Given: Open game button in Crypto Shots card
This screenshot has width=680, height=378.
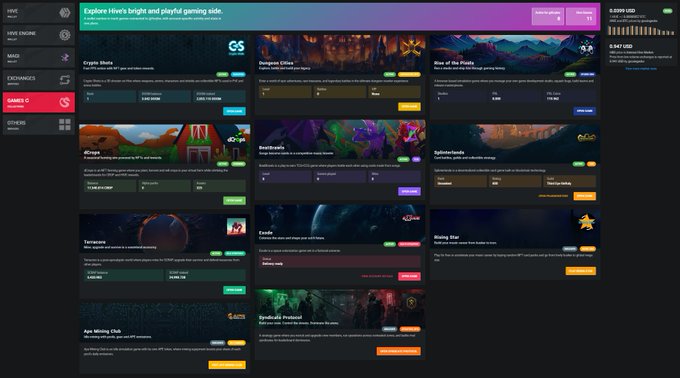Looking at the screenshot, I should point(234,111).
